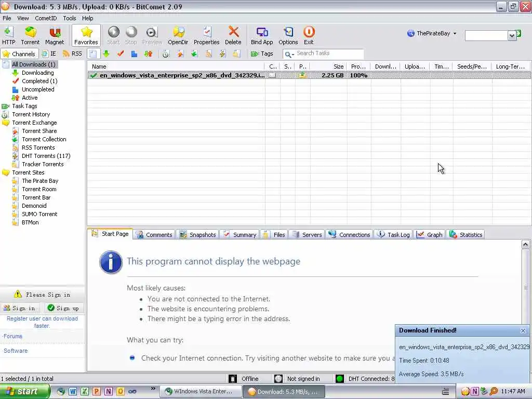Open task Properties from toolbar
The image size is (532, 399).
click(206, 36)
